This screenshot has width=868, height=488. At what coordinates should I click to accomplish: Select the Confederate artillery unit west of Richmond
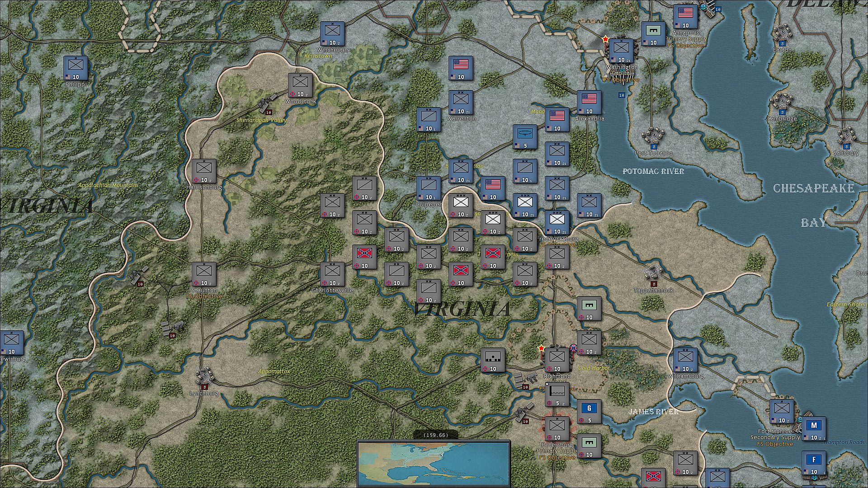493,360
